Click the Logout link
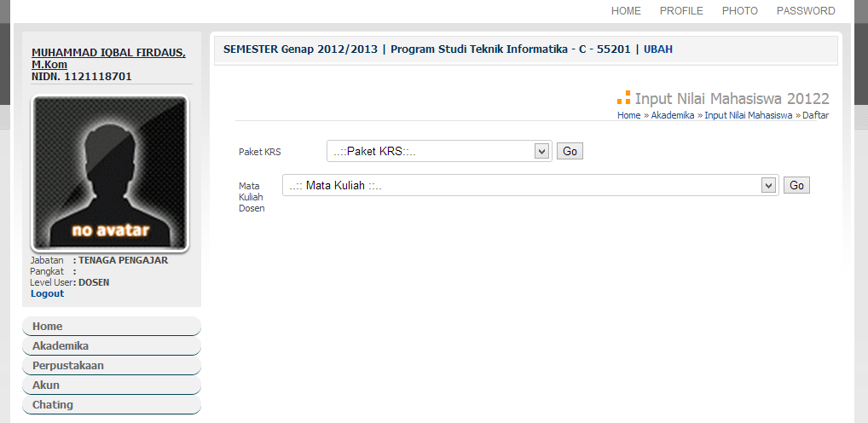This screenshot has height=423, width=868. click(47, 293)
